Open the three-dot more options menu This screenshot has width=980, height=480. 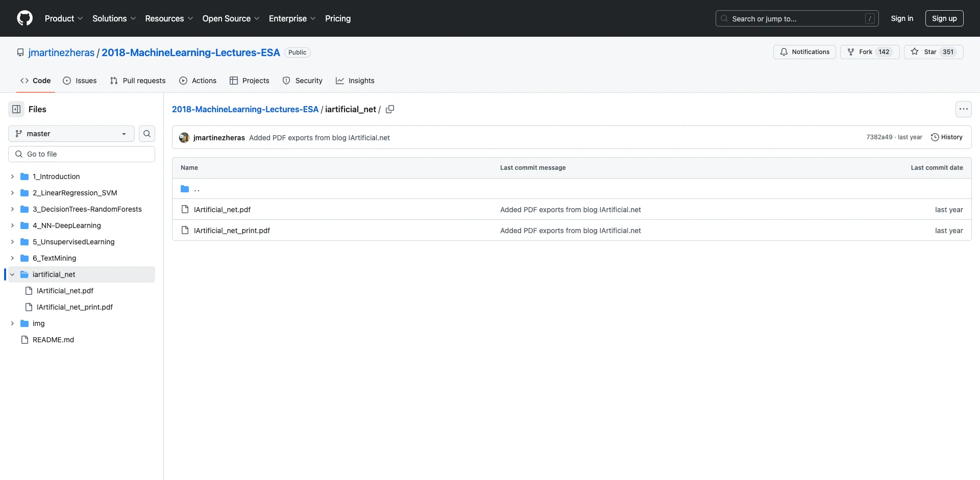[963, 109]
